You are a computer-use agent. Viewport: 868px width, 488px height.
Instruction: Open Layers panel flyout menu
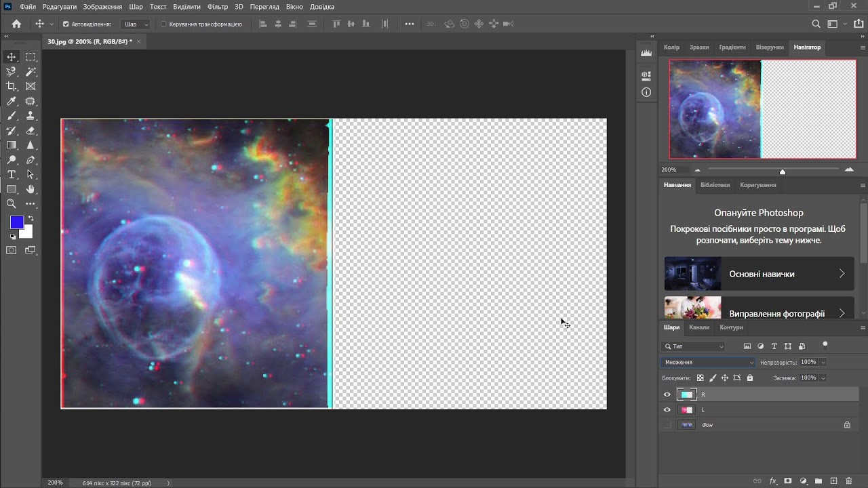click(863, 327)
